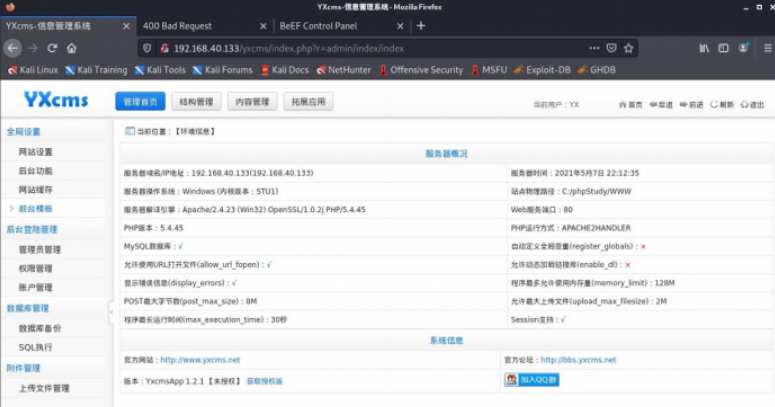
Task: Open the Offensive Security bookmark
Action: click(x=421, y=70)
